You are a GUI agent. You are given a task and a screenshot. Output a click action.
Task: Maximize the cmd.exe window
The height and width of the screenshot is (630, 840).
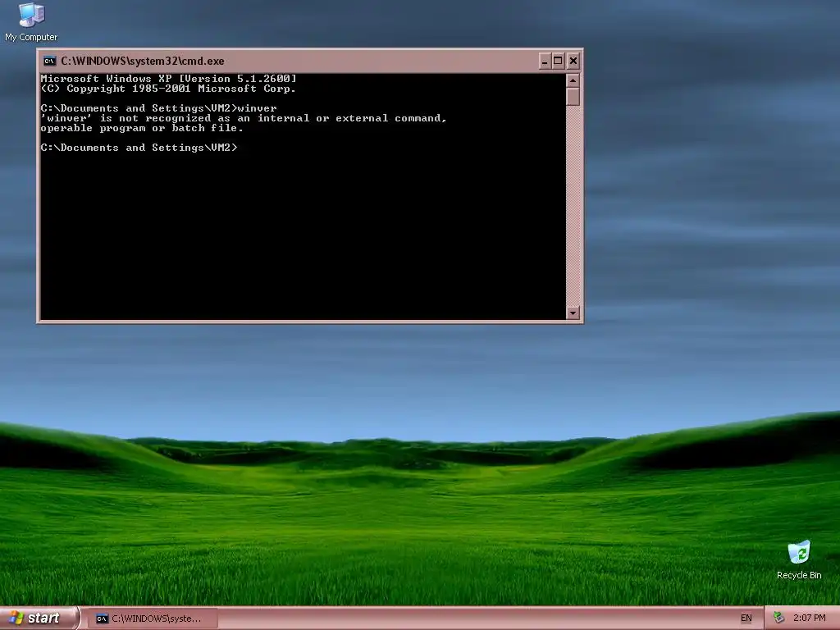pyautogui.click(x=558, y=61)
